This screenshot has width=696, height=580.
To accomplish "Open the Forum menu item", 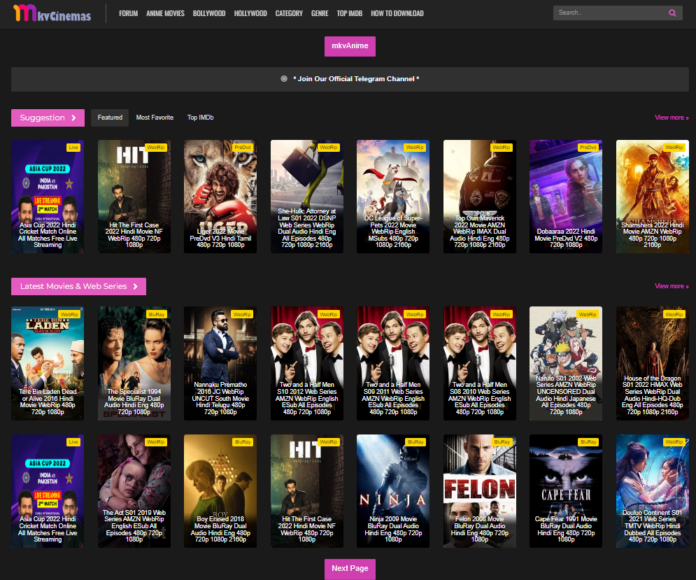I will tap(128, 13).
